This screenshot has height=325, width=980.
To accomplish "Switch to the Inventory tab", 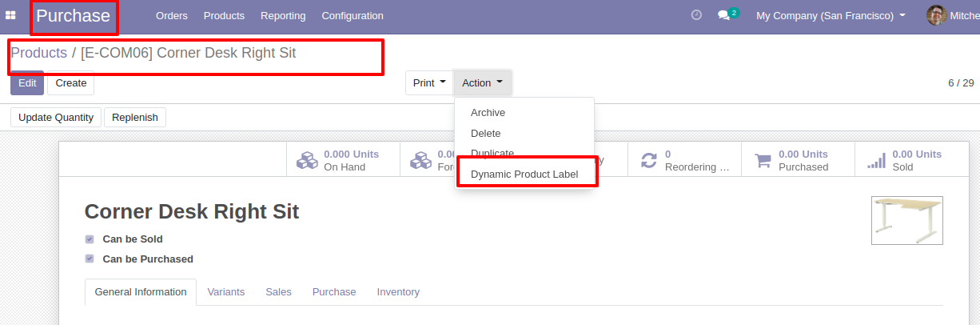I will pyautogui.click(x=398, y=292).
